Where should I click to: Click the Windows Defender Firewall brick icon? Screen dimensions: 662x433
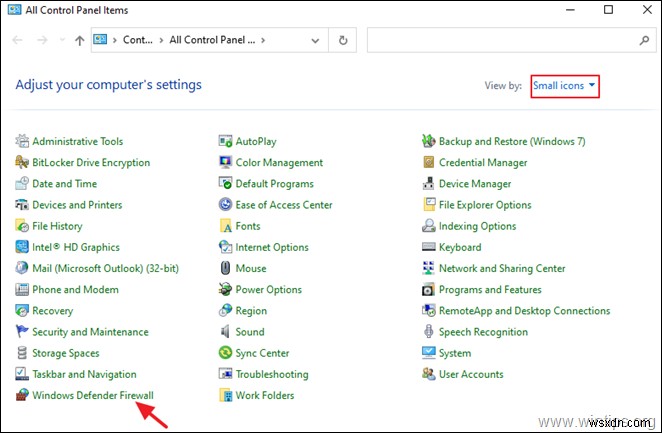(22, 395)
